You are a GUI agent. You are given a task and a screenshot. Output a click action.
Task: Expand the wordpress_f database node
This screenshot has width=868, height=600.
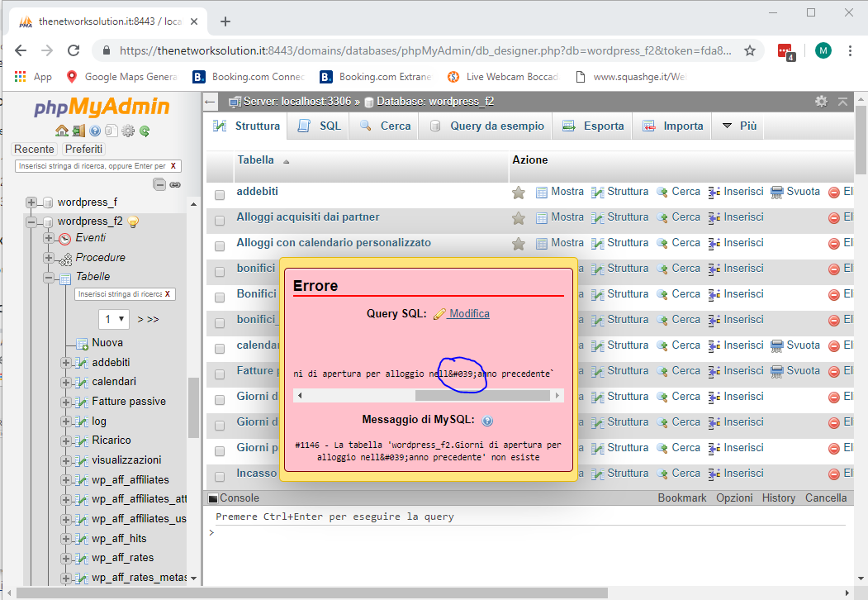coord(31,202)
